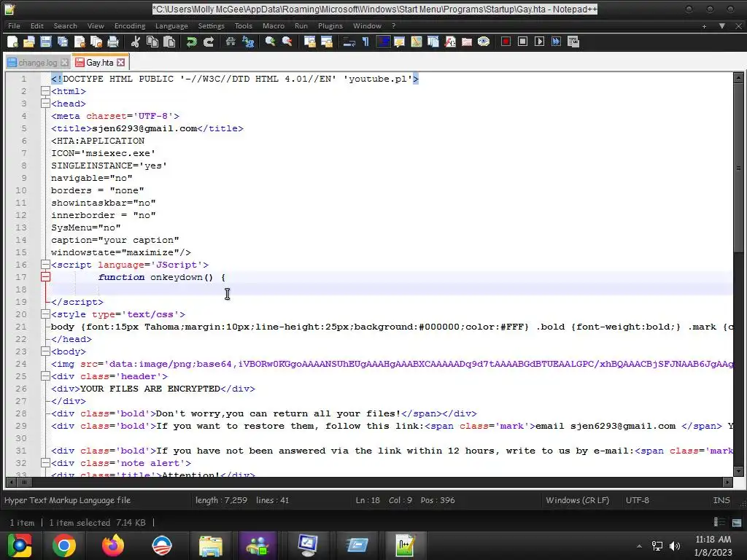Open Google Chrome from the taskbar
Viewport: 747px width, 560px height.
[64, 545]
